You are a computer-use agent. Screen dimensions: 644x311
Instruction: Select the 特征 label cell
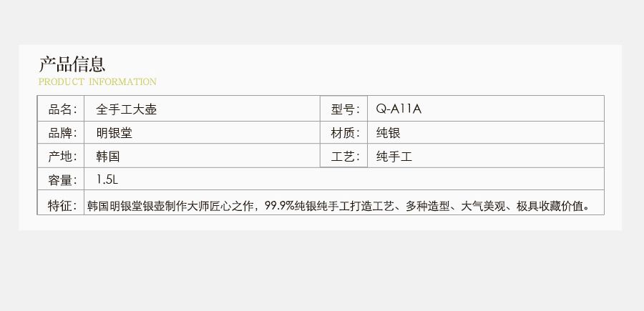pyautogui.click(x=62, y=206)
